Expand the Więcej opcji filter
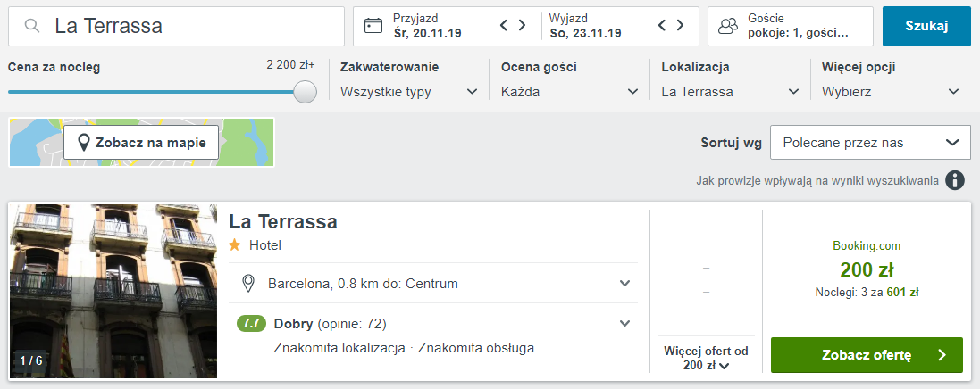The image size is (980, 389). point(891,92)
